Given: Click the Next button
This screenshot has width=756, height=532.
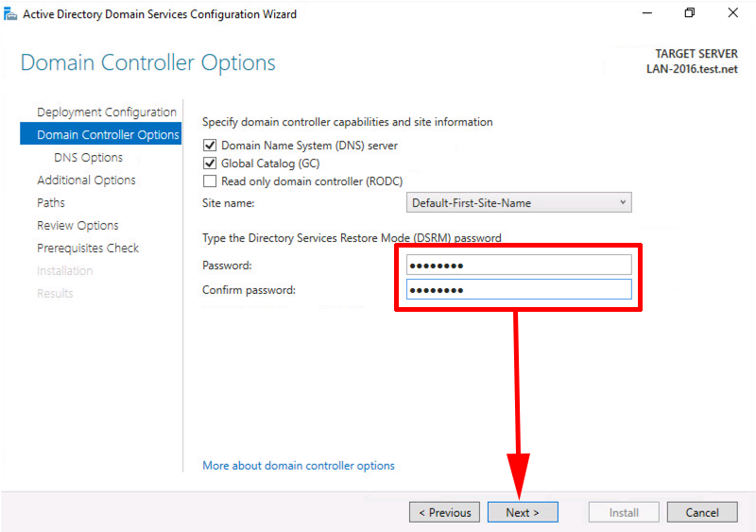Looking at the screenshot, I should coord(523,512).
